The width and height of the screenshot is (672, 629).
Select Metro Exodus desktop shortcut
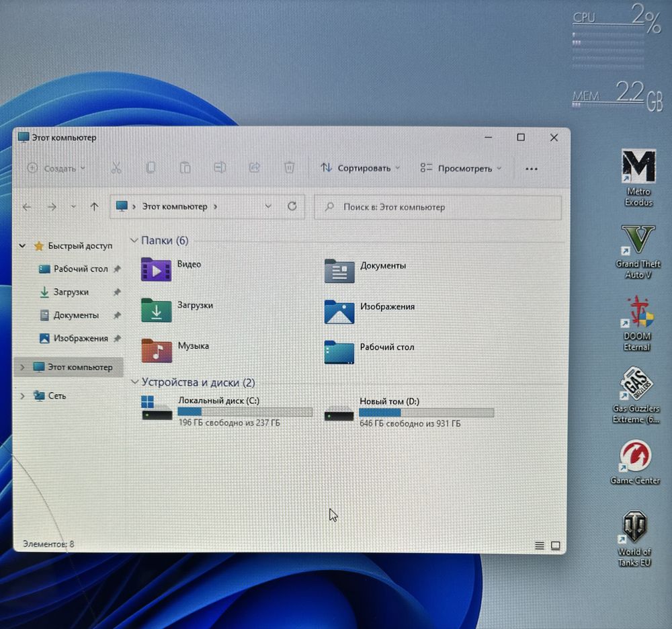638,178
